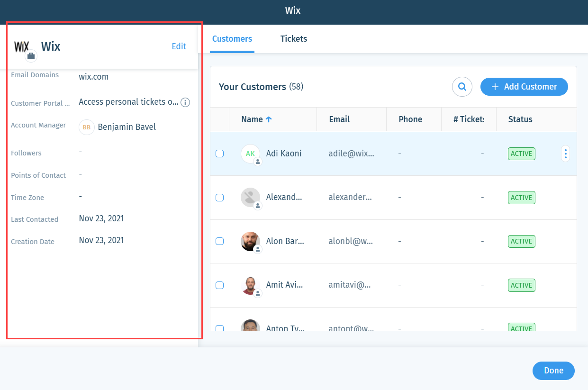Click the # Tickets column header
The image size is (588, 390).
tap(469, 119)
